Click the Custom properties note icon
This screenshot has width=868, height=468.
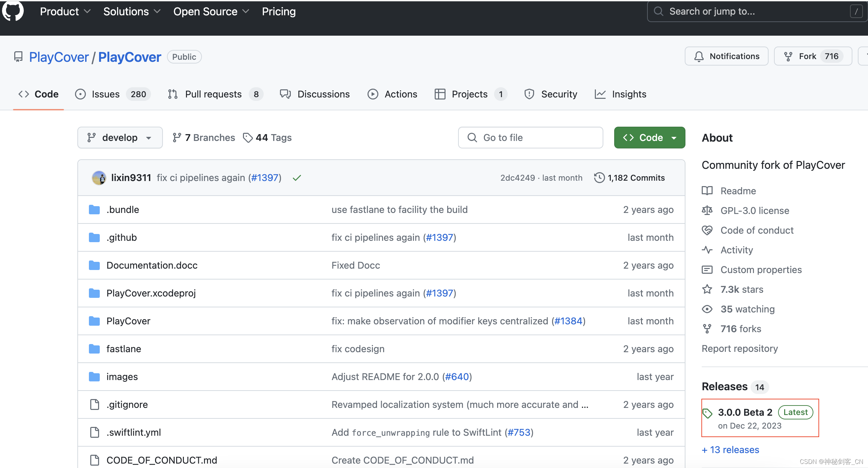[x=707, y=270]
